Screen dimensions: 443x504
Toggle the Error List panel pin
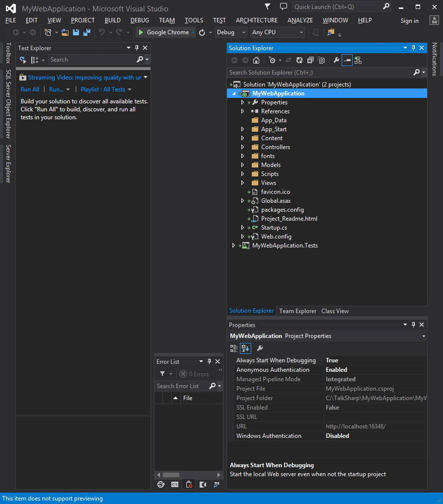point(209,361)
